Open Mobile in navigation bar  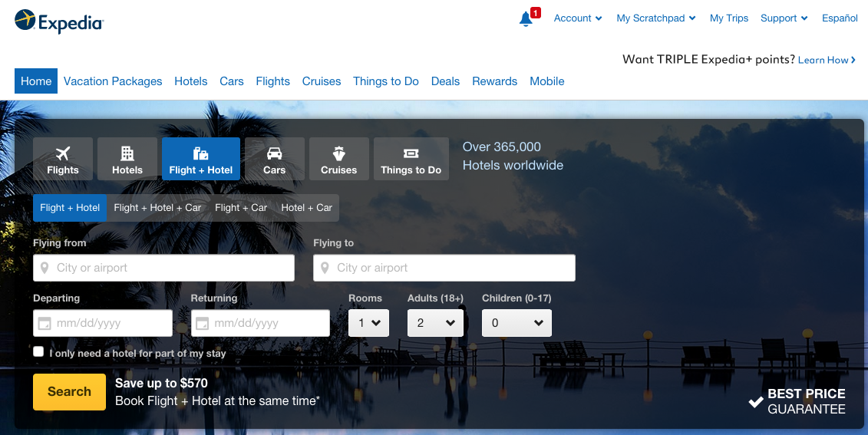[x=547, y=81]
